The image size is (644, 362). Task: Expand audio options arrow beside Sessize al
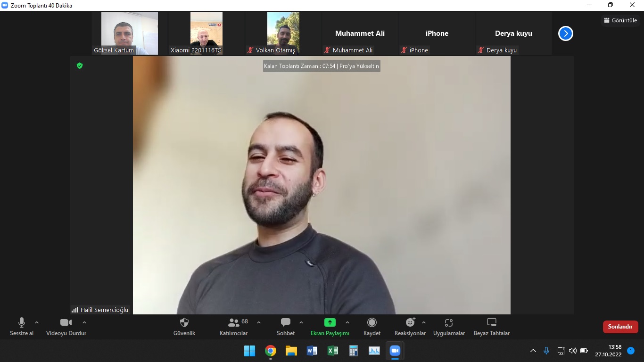[37, 323]
